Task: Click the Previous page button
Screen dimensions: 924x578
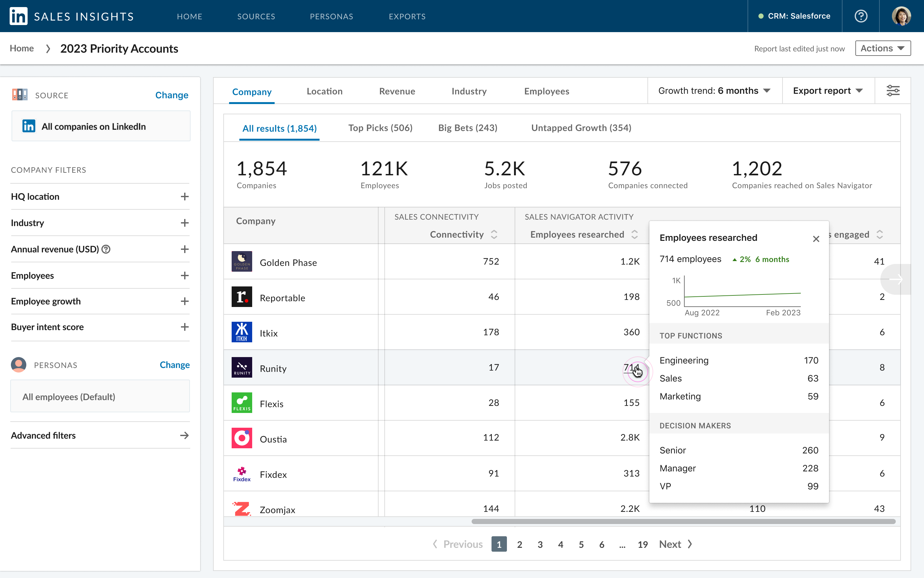Action: click(x=458, y=544)
